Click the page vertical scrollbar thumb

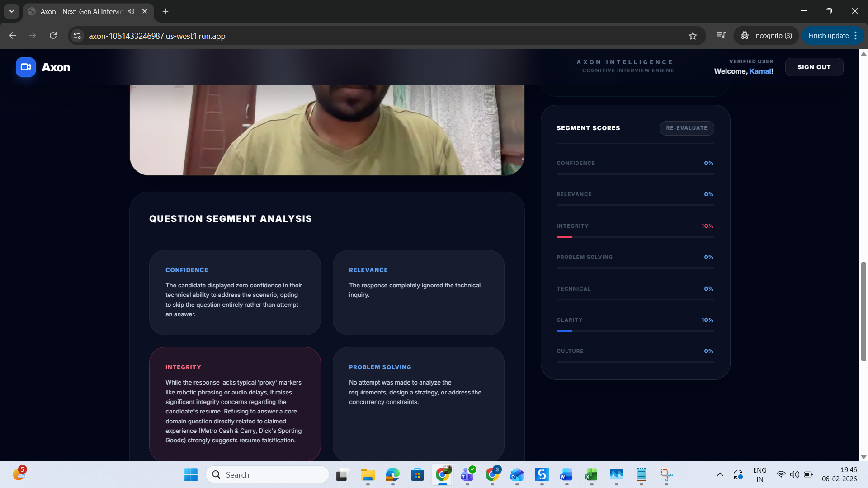(863, 312)
